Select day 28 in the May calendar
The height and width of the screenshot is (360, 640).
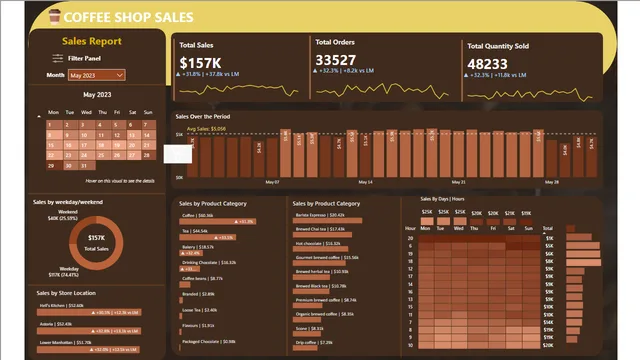point(149,156)
